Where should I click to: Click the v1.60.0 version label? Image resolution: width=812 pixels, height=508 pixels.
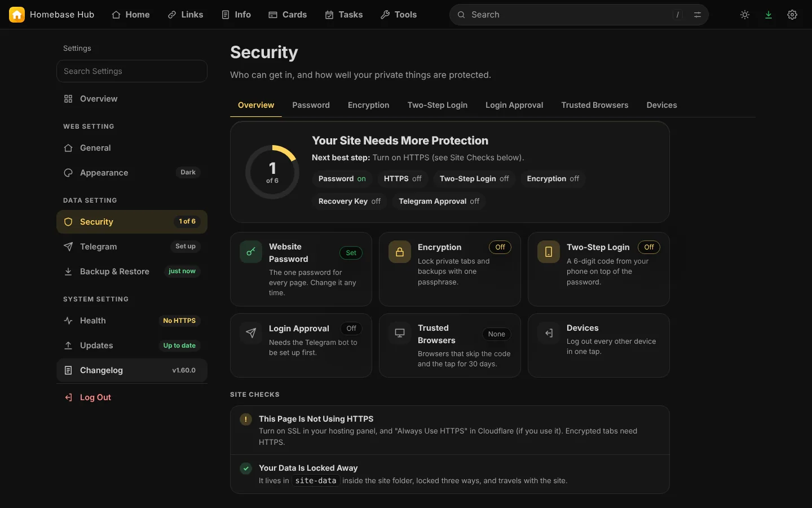[x=184, y=370]
